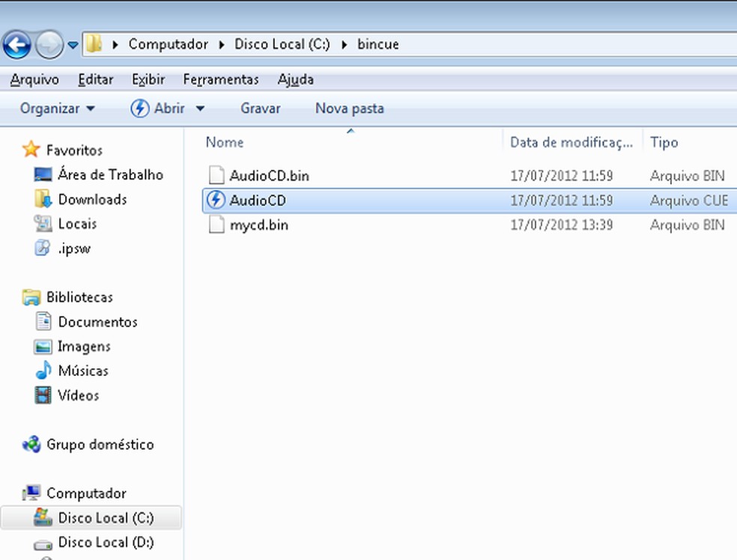Click the Disco Local (D:) drive icon
The image size is (737, 560).
(43, 544)
